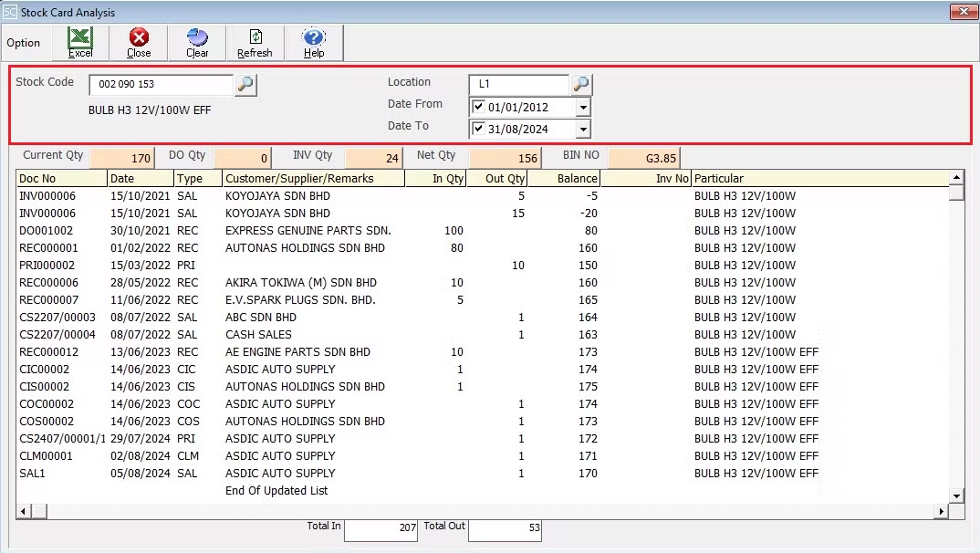Sort by Doc No column header

coord(62,179)
